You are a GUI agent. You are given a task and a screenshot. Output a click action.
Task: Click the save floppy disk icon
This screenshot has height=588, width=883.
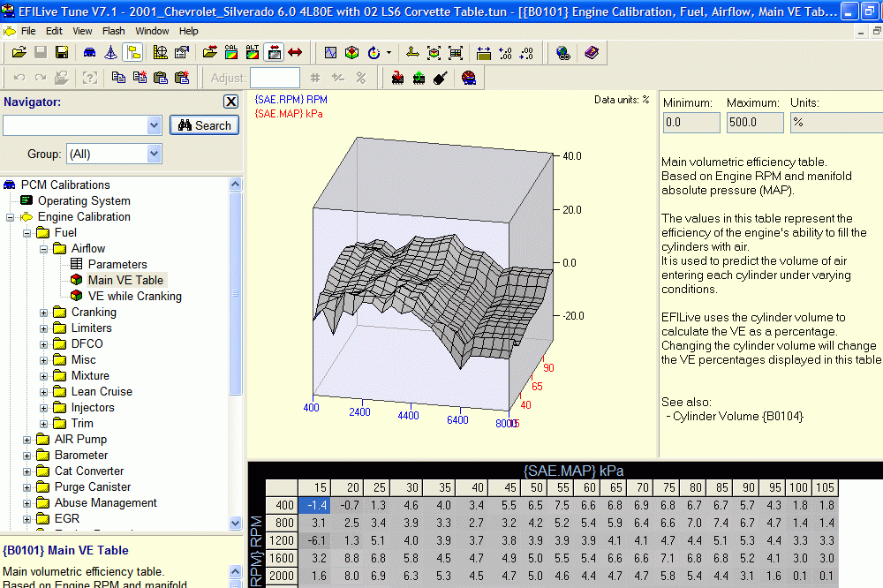(41, 53)
